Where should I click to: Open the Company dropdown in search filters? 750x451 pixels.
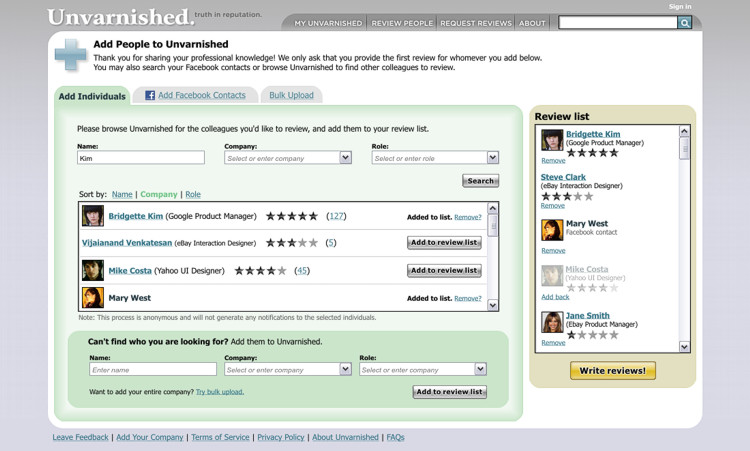(345, 157)
